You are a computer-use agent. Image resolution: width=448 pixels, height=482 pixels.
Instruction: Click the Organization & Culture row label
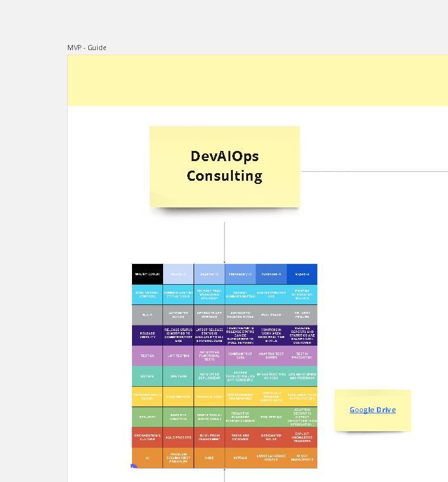tap(147, 438)
